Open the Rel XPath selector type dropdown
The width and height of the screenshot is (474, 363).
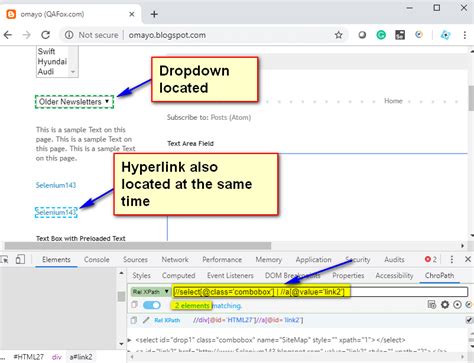point(150,292)
